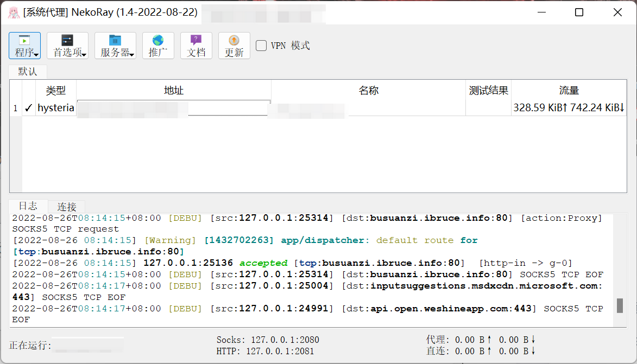The image size is (637, 364).
Task: Expand the 首选项 dropdown arrow
Action: [x=84, y=55]
